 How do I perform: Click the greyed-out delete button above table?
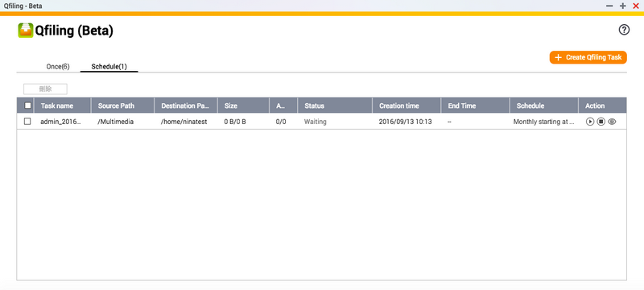tap(45, 89)
